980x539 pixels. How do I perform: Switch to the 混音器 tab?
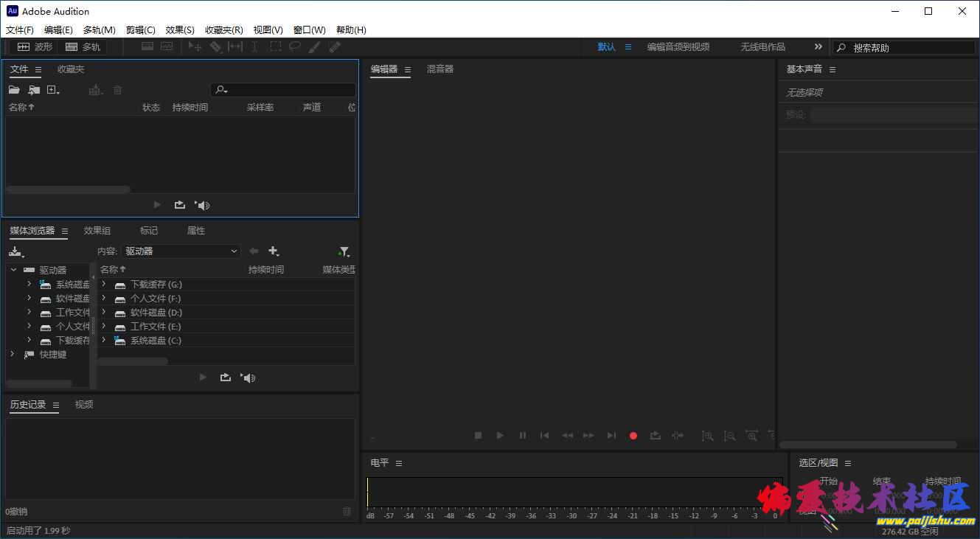(x=440, y=69)
